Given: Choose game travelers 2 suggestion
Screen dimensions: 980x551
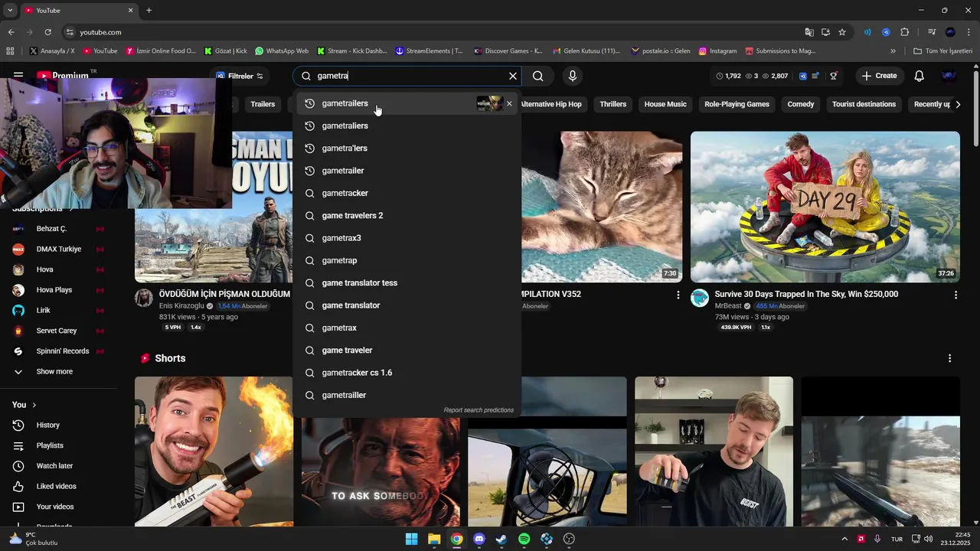Looking at the screenshot, I should [407, 216].
